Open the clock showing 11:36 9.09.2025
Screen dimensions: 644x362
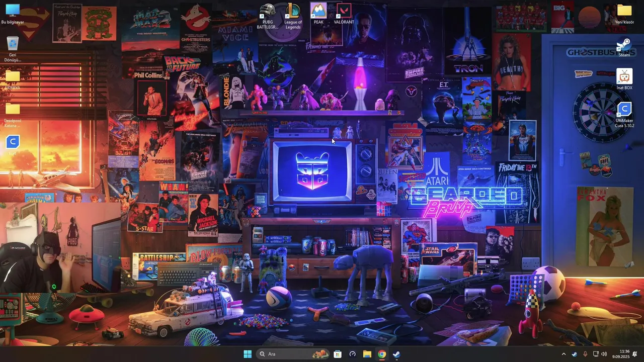tap(621, 354)
